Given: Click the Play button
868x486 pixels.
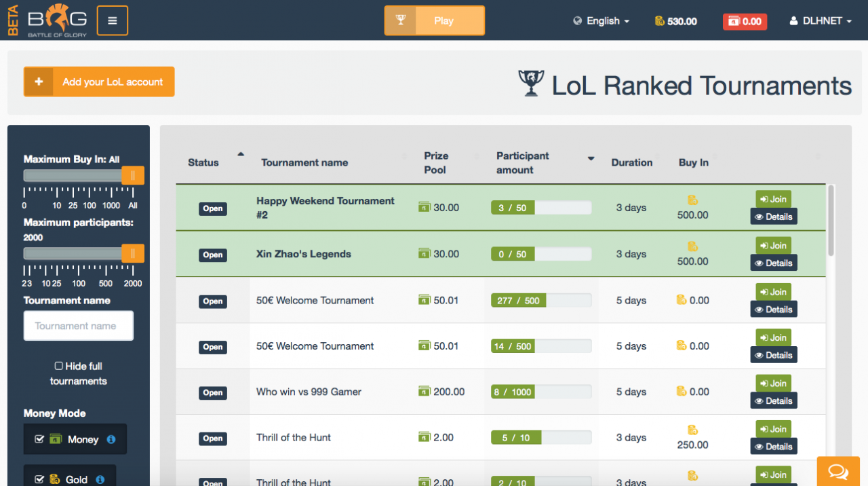Looking at the screenshot, I should pos(435,20).
